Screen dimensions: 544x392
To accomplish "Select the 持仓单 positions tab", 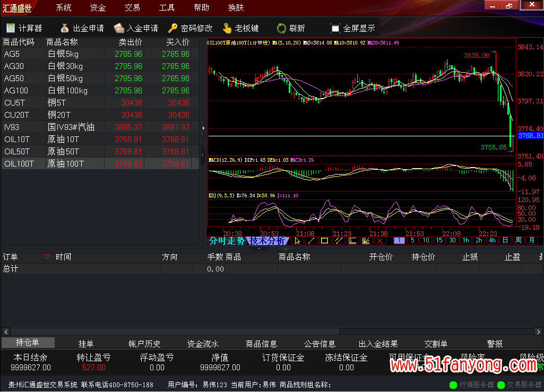I will 28,343.
